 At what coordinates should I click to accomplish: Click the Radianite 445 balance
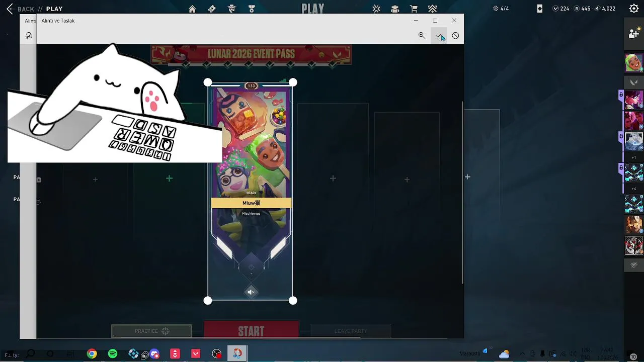[582, 9]
